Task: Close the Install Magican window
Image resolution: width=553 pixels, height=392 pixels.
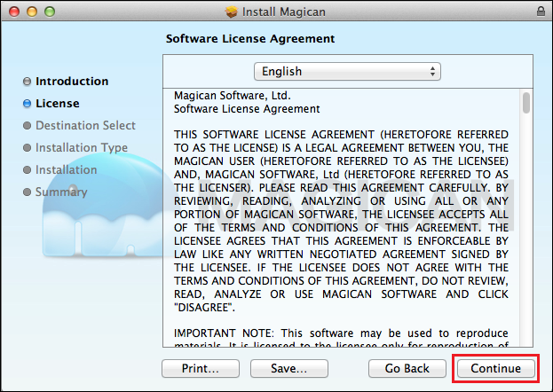Action: (14, 12)
